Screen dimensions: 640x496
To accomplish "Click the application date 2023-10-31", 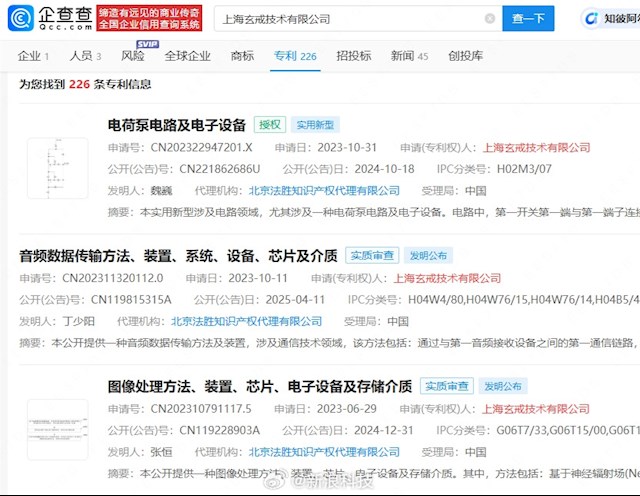I will pos(347,147).
